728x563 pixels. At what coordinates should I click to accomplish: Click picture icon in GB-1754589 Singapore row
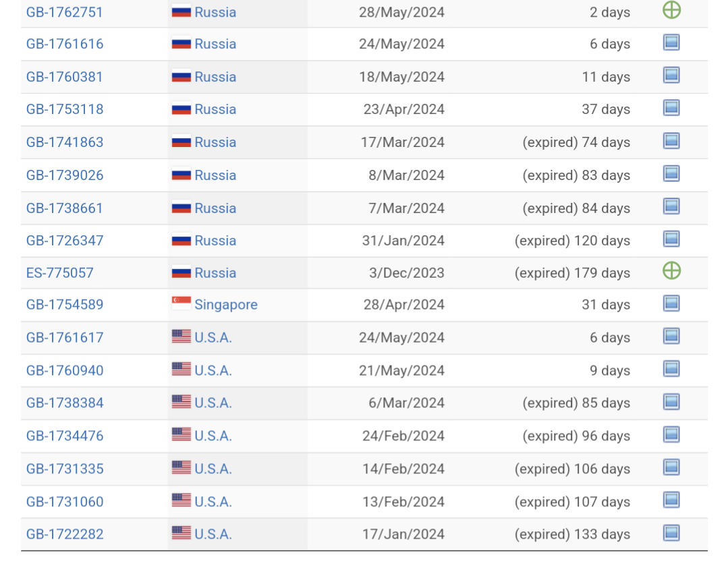(x=671, y=303)
